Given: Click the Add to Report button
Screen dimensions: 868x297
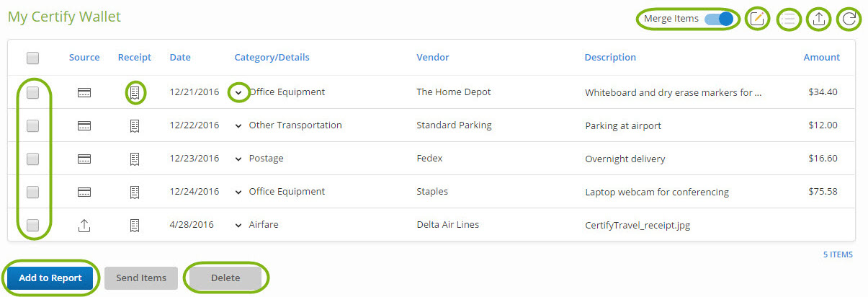Looking at the screenshot, I should [x=50, y=278].
